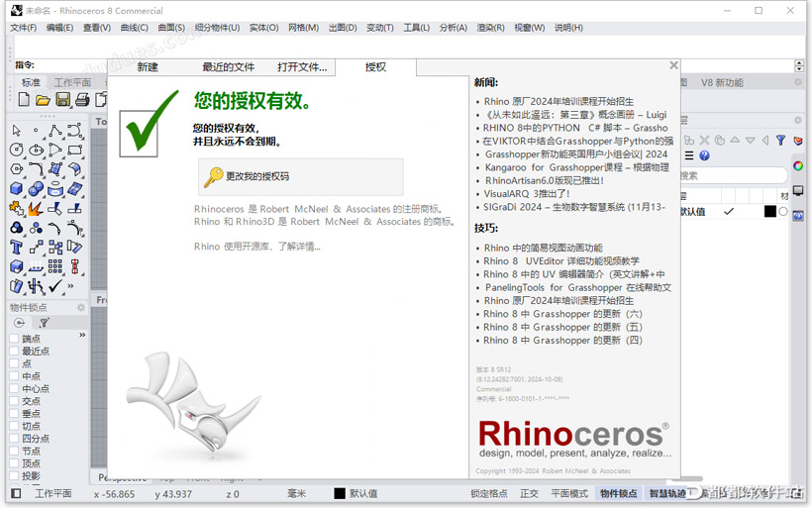This screenshot has height=508, width=812.
Task: Select the arrow pointer selection tool
Action: (17, 130)
